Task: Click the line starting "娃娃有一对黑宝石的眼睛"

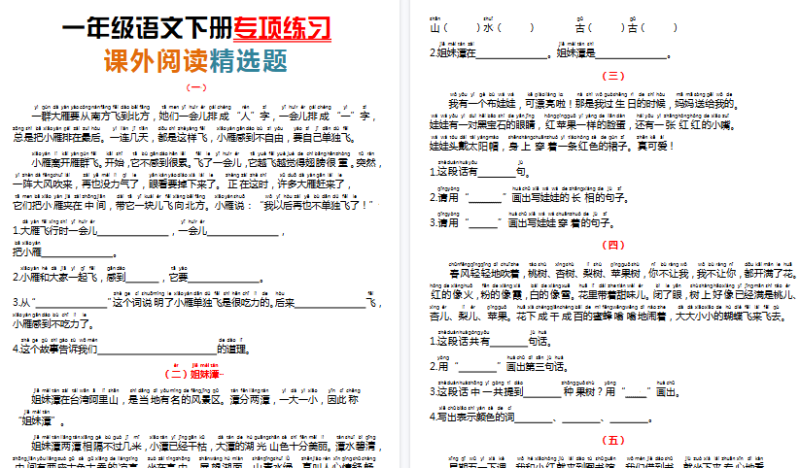Action: click(583, 125)
